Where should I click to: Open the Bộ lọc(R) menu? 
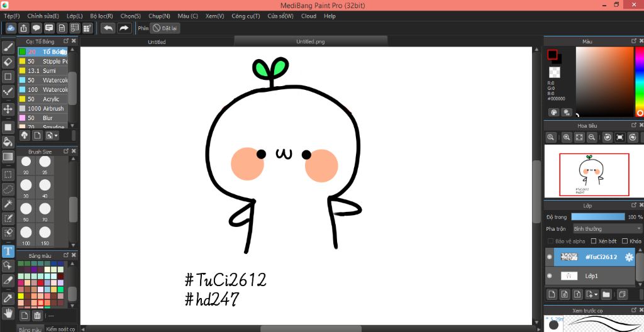click(101, 16)
